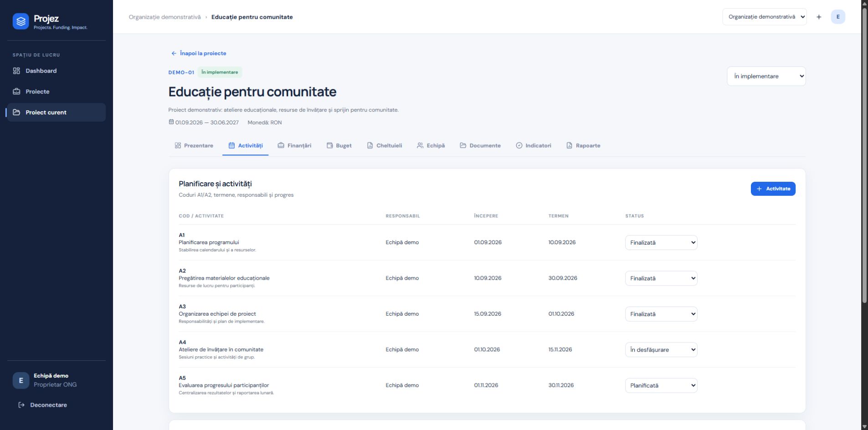868x430 pixels.
Task: Switch to the Activități tab
Action: click(x=246, y=146)
